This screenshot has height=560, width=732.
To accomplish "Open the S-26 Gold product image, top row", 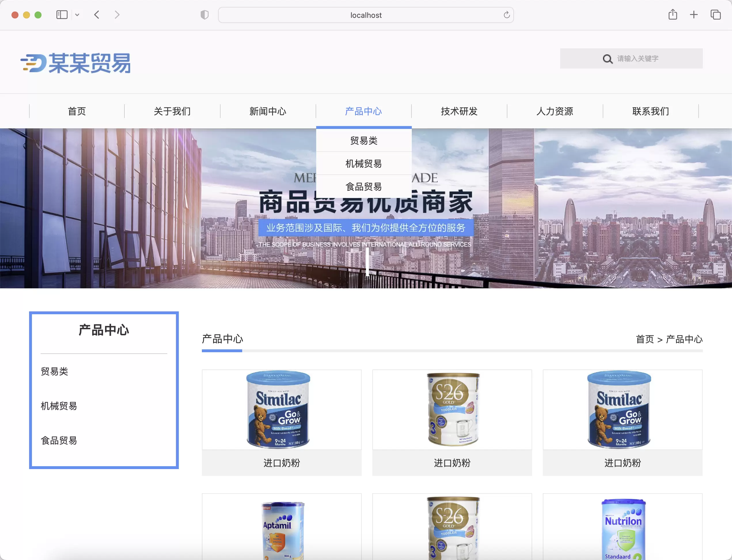I will pos(452,410).
